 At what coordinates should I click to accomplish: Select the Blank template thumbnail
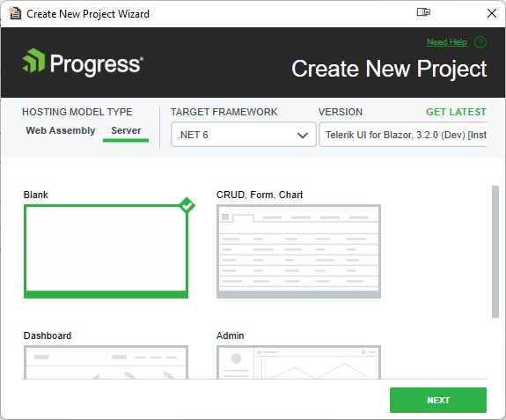(106, 251)
